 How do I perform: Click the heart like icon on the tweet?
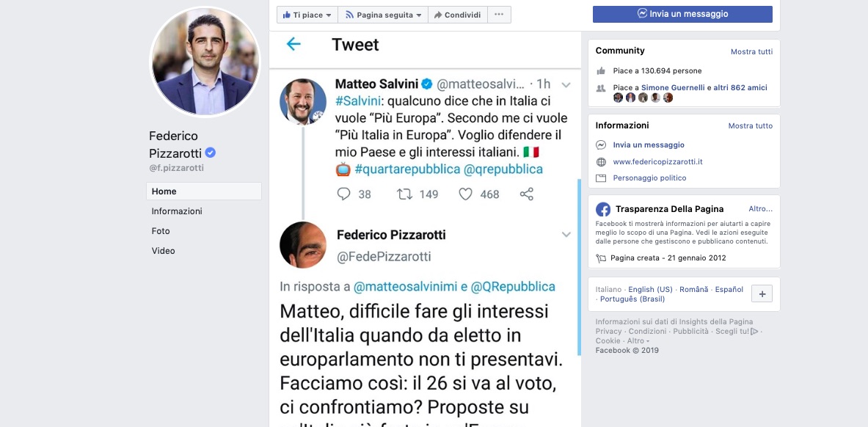coord(465,194)
